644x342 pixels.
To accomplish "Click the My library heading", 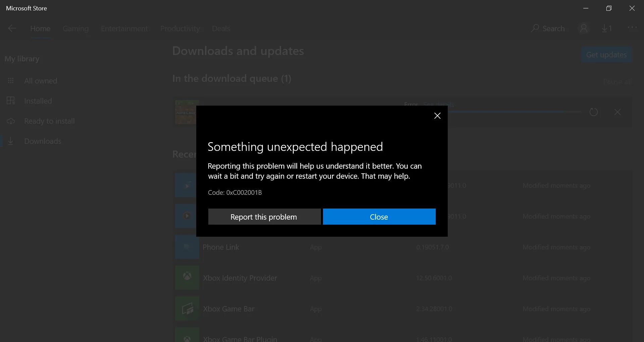I will click(x=22, y=59).
